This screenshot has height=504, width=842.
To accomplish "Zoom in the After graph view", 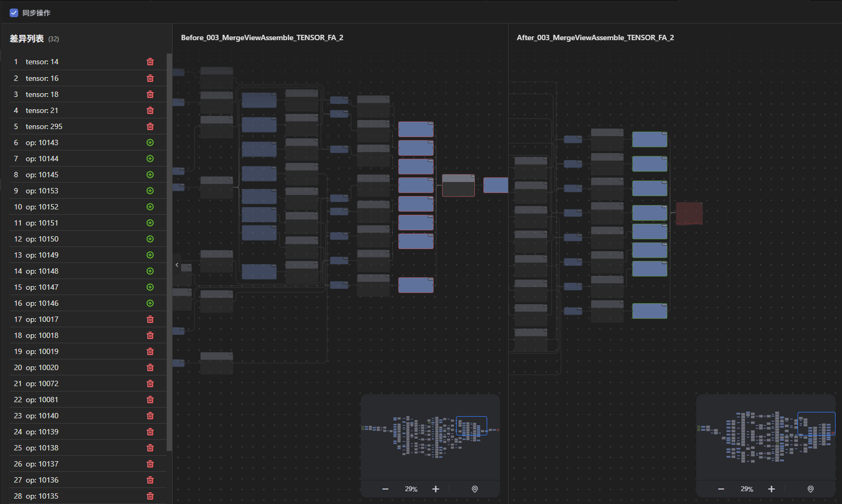I will coord(771,489).
